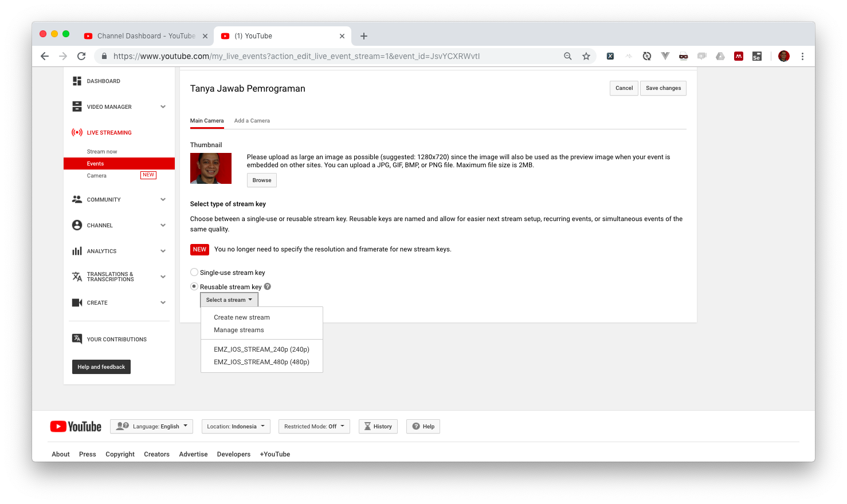Click the Video Manager icon
This screenshot has height=504, width=847.
point(77,107)
